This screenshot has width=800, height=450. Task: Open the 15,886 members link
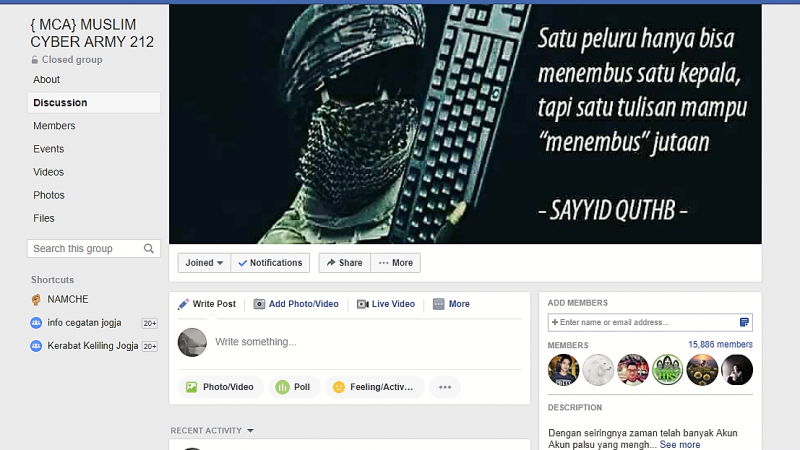(x=720, y=344)
